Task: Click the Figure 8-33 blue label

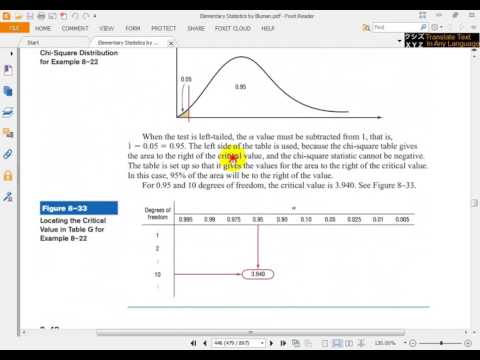Action: tap(79, 208)
